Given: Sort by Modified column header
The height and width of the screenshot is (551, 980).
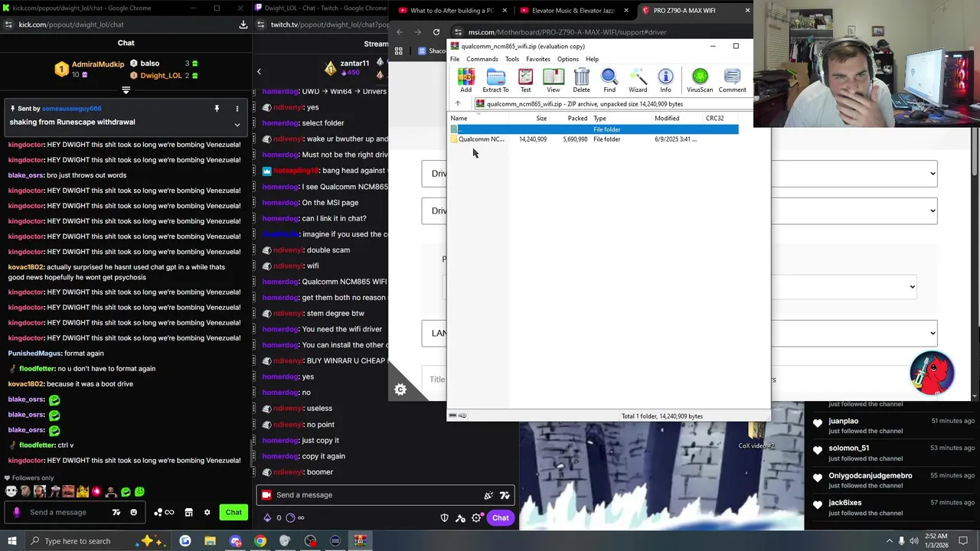Looking at the screenshot, I should 677,119.
